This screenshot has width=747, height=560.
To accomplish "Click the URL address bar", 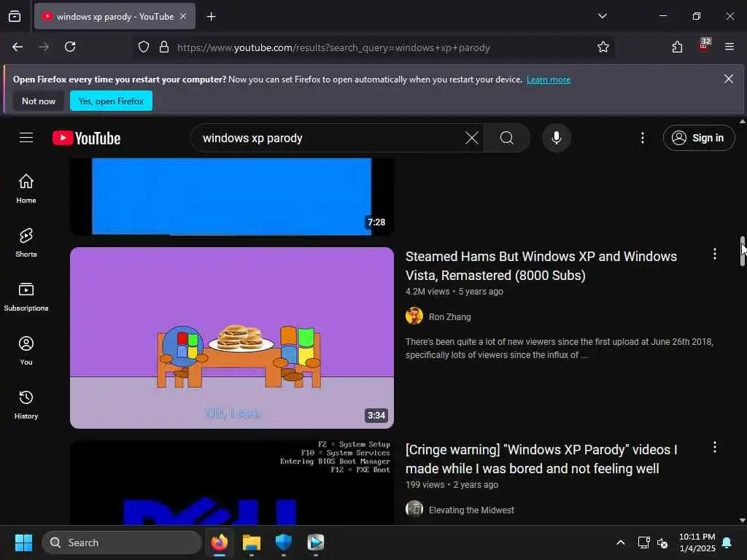I will [x=373, y=47].
